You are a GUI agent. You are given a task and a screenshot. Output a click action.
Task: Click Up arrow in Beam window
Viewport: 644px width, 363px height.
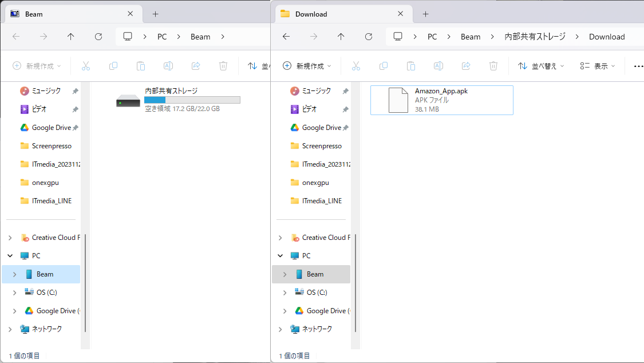(x=70, y=37)
